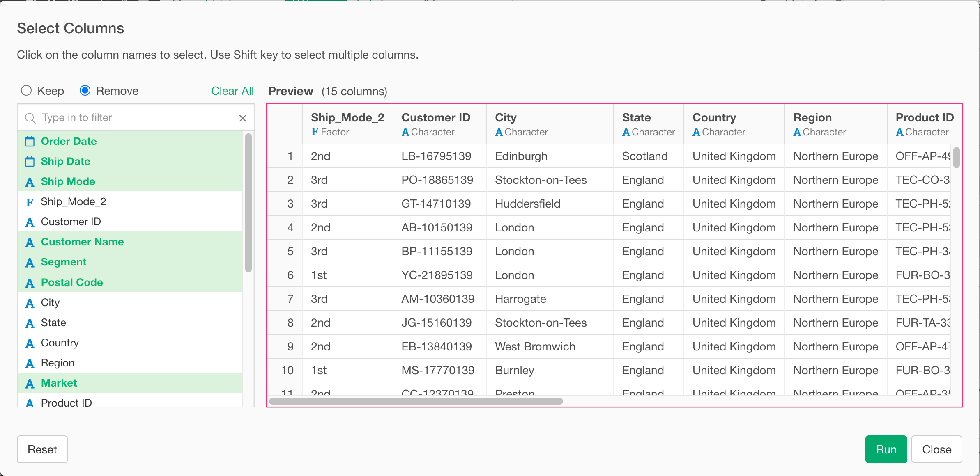Select the Region column in the list
The height and width of the screenshot is (476, 980).
(58, 363)
